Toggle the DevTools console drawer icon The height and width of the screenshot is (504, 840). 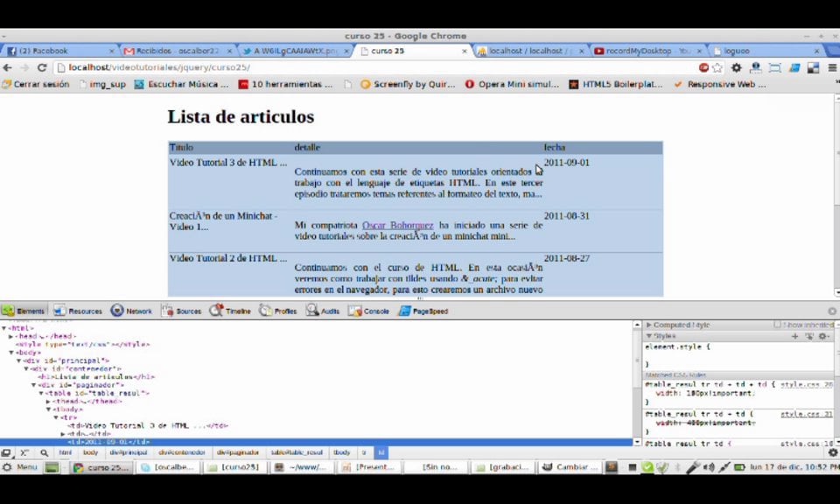click(24, 453)
